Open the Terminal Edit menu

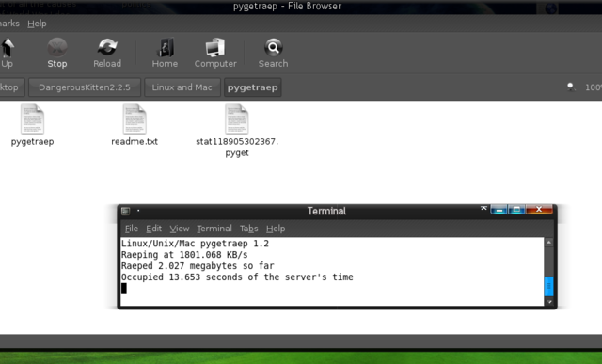(153, 229)
